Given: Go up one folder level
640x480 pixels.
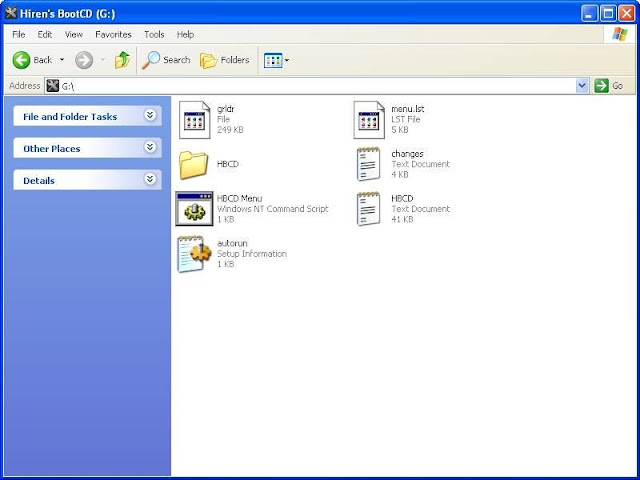Looking at the screenshot, I should pyautogui.click(x=122, y=60).
